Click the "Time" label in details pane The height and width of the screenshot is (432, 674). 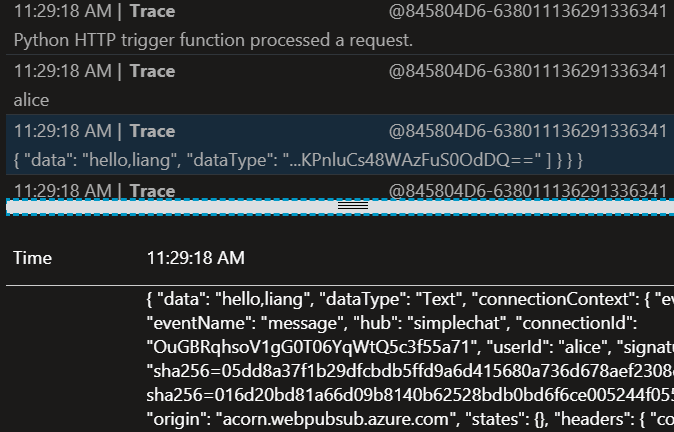(33, 258)
